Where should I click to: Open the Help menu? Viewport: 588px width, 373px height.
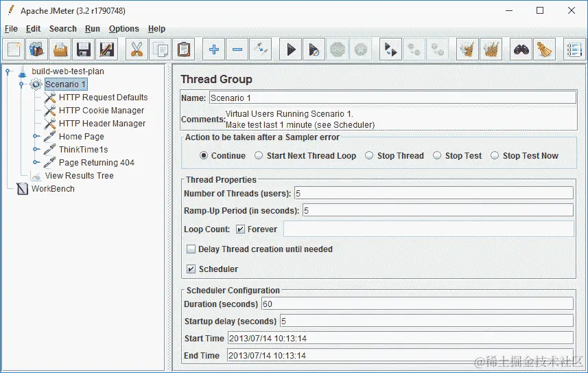[156, 29]
